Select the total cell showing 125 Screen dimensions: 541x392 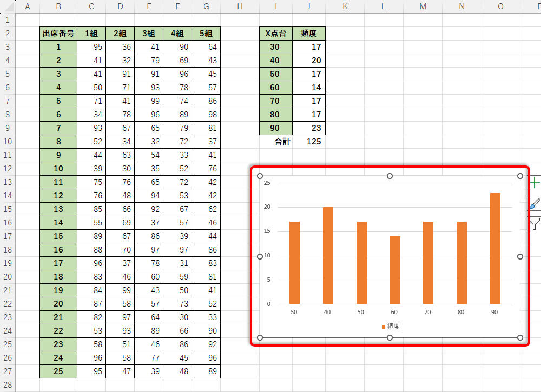[308, 142]
